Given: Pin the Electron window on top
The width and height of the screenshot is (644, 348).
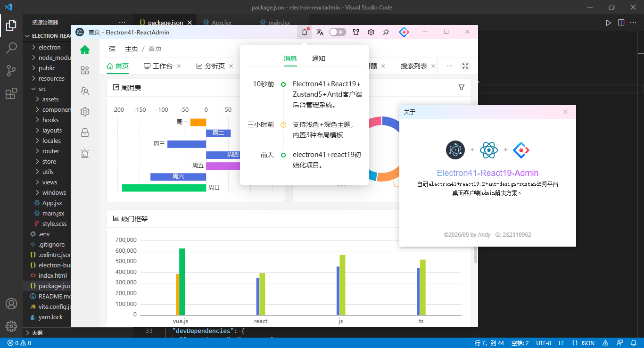Looking at the screenshot, I should click(x=386, y=32).
